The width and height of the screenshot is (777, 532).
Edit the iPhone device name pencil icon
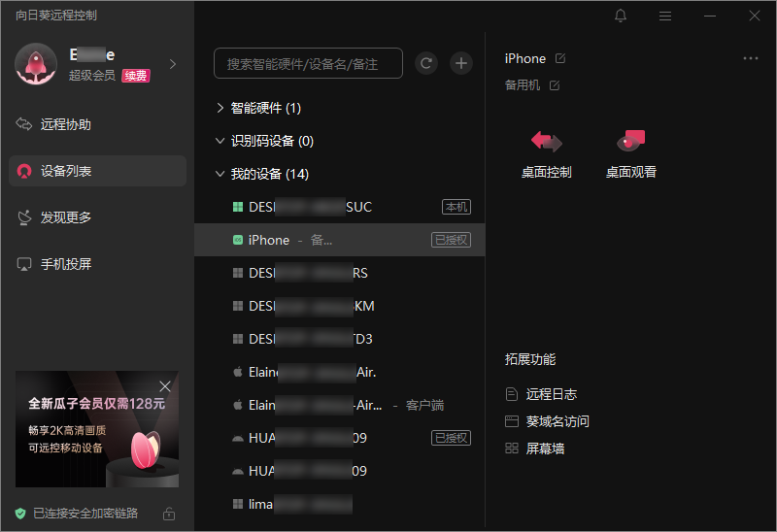(x=560, y=58)
